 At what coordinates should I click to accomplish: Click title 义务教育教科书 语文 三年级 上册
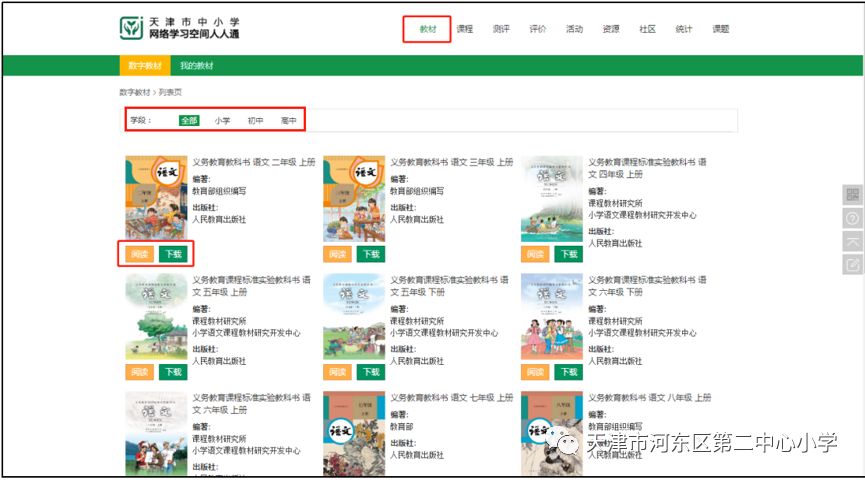click(x=452, y=162)
